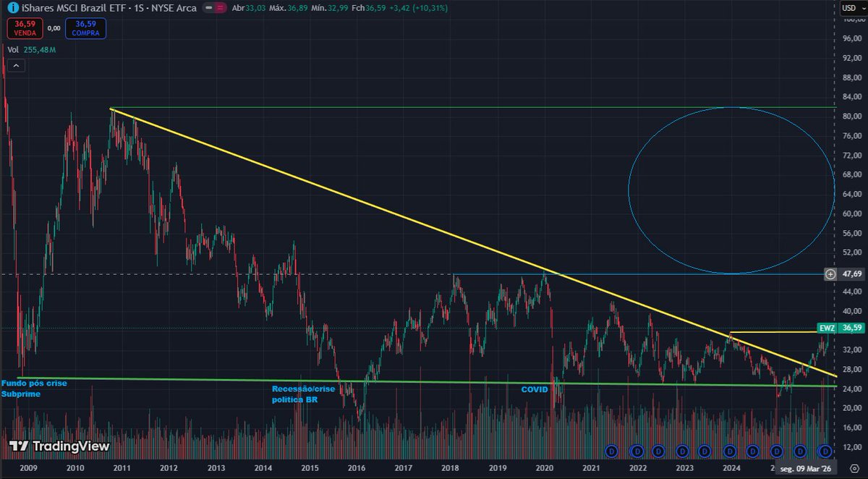Click the plus icon beside 47,69 price label

click(830, 274)
